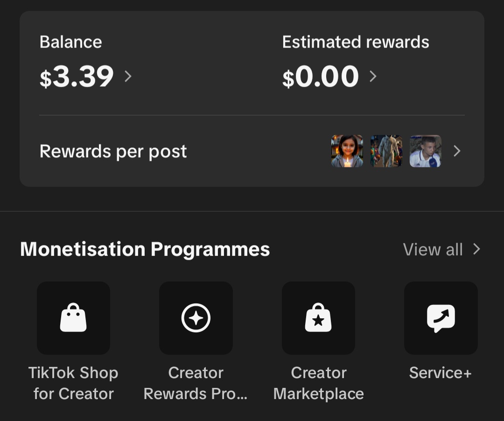Screen dimensions: 504x421
Task: Open the Creator Rewards Programme star icon
Action: coord(196,318)
